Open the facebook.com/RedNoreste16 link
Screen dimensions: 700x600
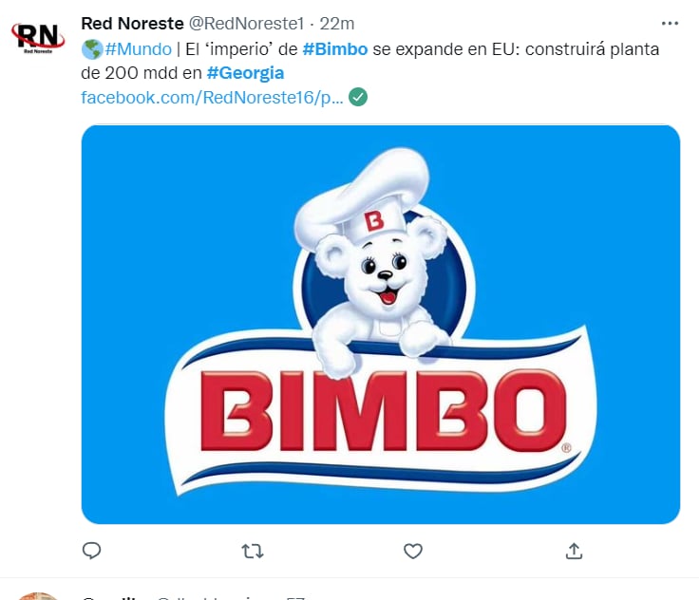point(212,97)
